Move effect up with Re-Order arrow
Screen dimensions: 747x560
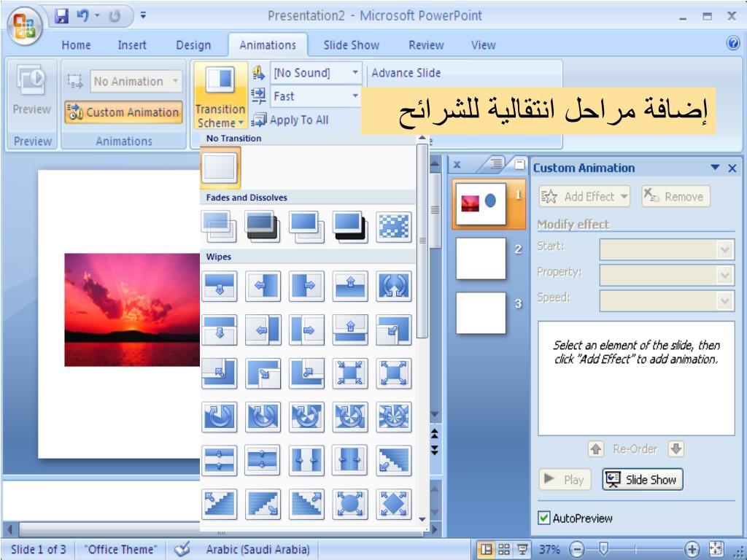pos(596,448)
